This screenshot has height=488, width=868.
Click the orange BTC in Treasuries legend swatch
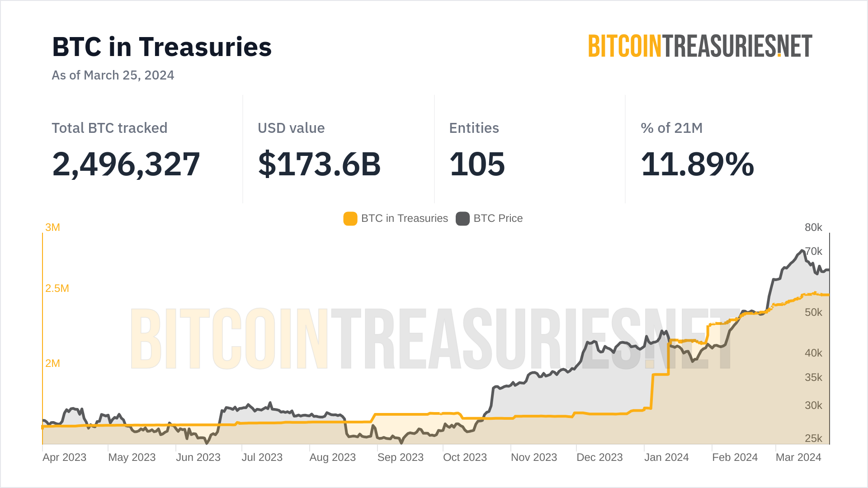[x=350, y=219]
